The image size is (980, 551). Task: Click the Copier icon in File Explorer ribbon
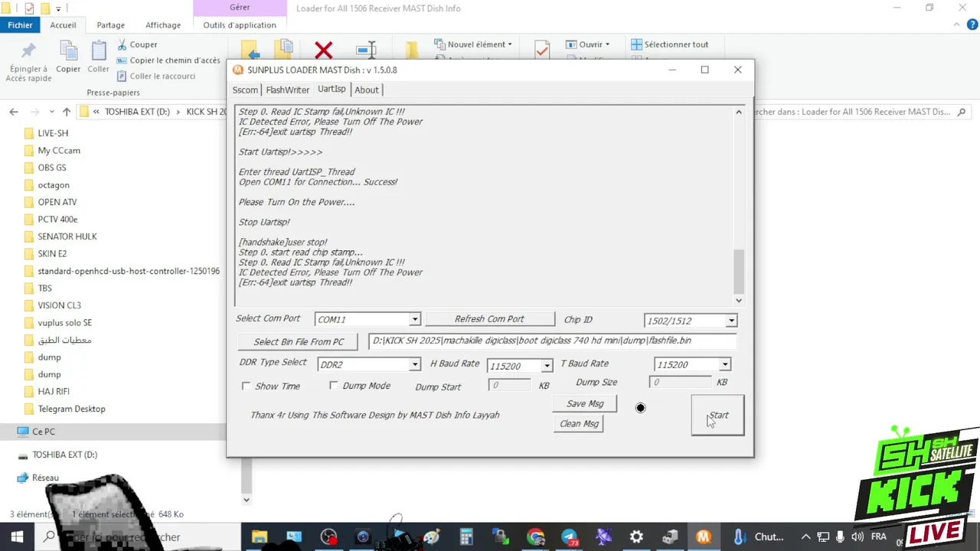[68, 51]
